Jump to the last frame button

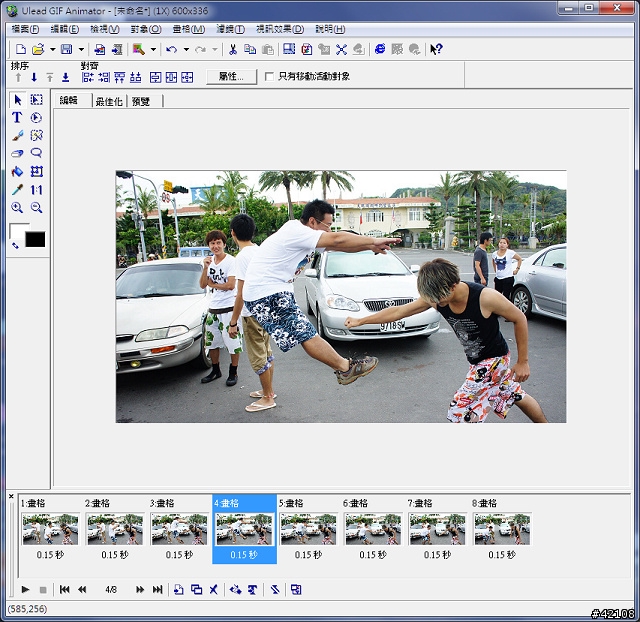click(x=158, y=589)
